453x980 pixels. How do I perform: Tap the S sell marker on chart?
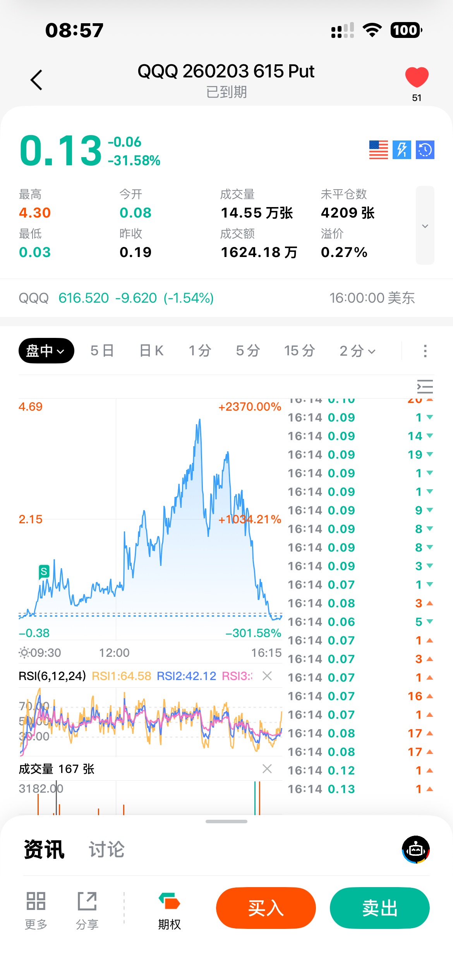[x=44, y=571]
